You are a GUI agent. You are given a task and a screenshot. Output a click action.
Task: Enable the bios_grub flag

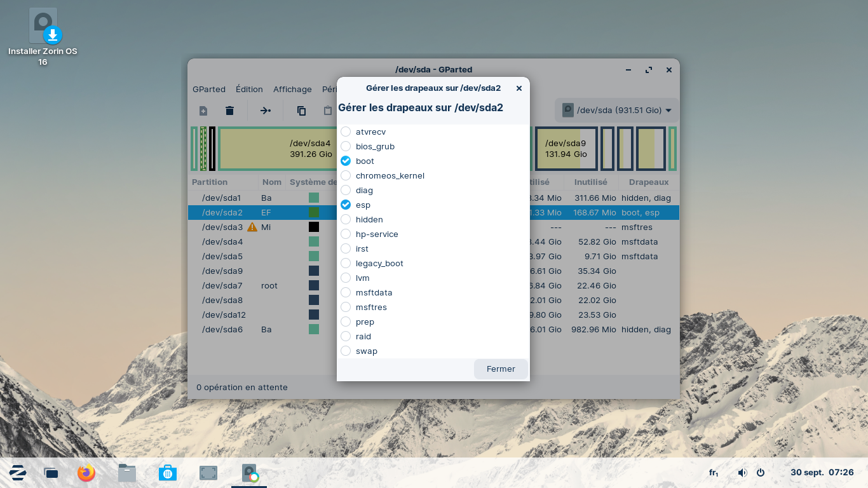coord(346,146)
